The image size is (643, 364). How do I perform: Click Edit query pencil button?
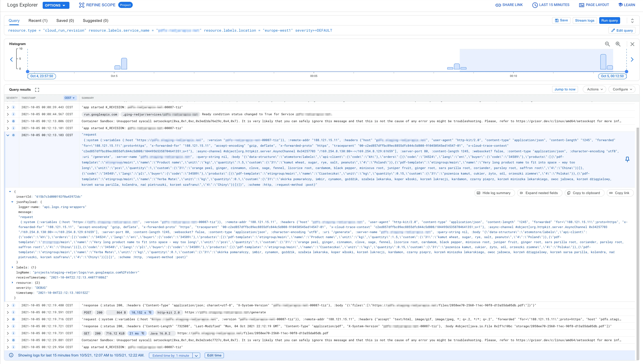tap(622, 31)
